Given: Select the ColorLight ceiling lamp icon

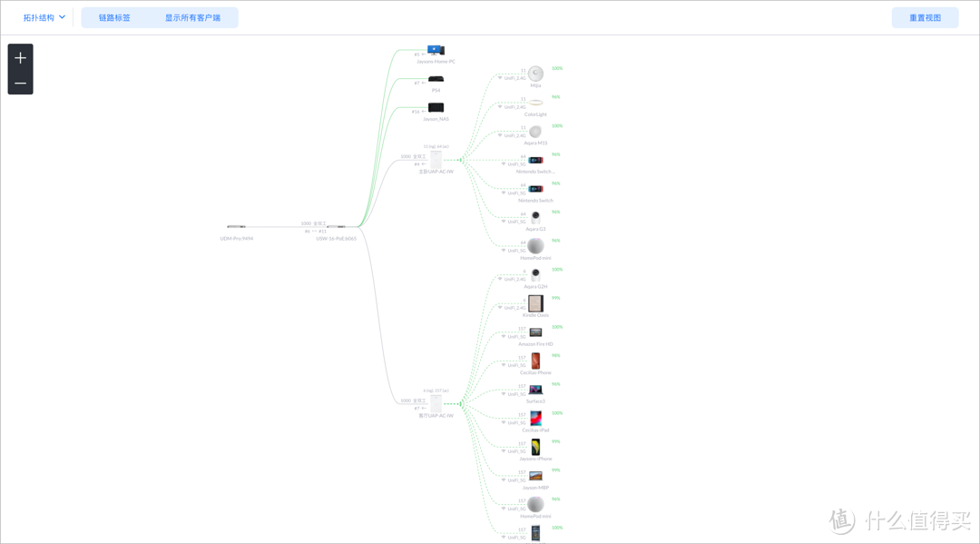Looking at the screenshot, I should click(x=535, y=103).
